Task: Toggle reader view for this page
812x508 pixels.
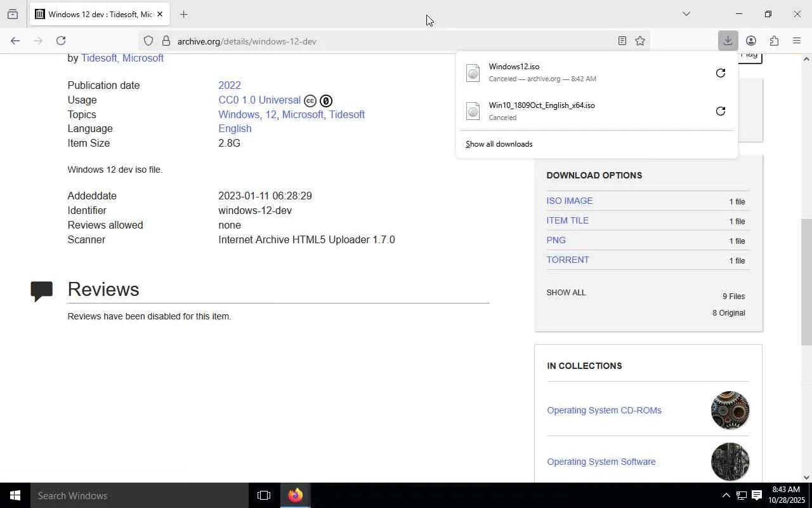Action: [x=622, y=41]
